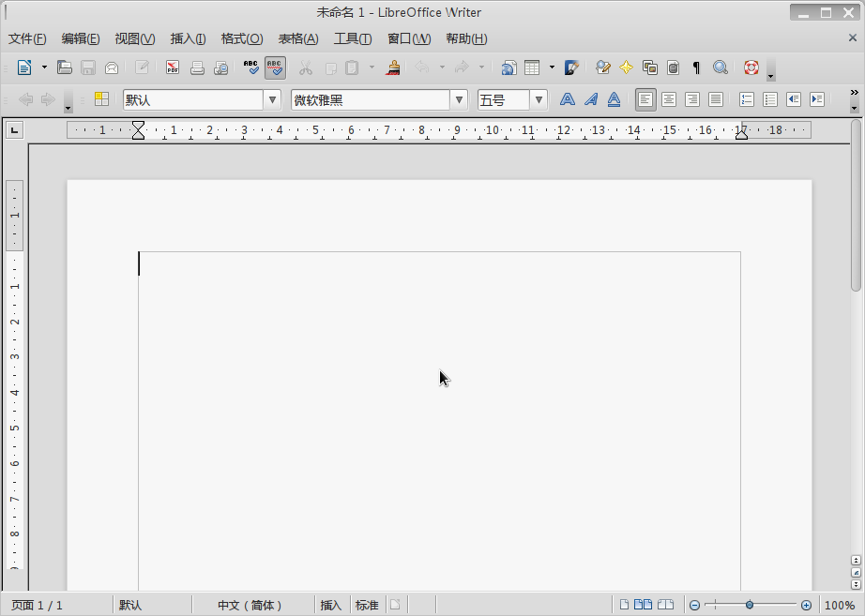The width and height of the screenshot is (865, 616).
Task: Create a new document with the New icon
Action: pos(24,68)
